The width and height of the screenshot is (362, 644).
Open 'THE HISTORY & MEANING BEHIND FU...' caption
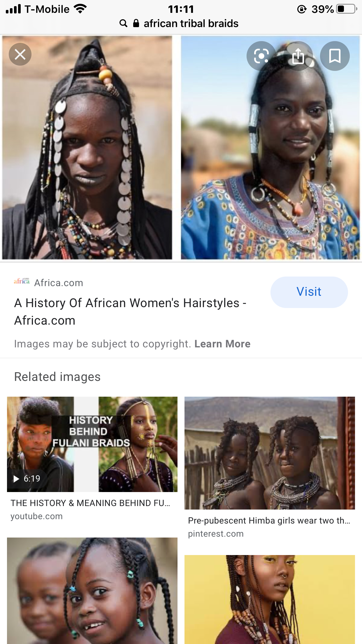tap(90, 503)
